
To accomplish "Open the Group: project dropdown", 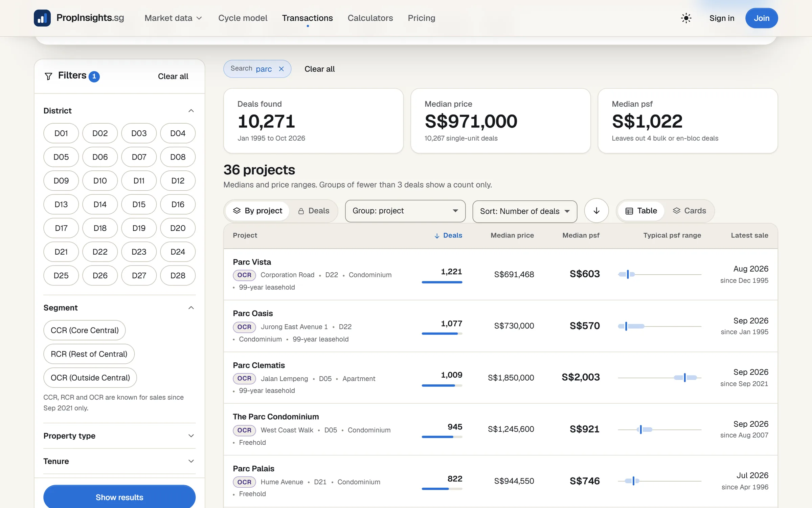I will [x=405, y=211].
